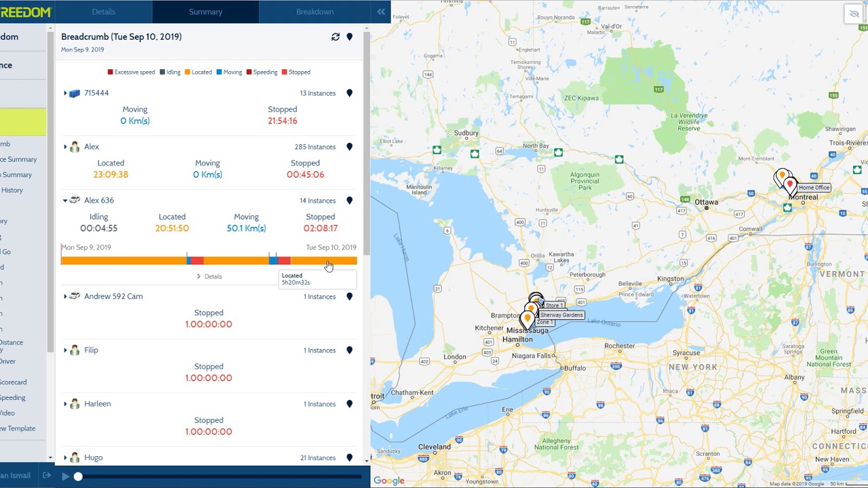Expand the Alex row
The width and height of the screenshot is (868, 488).
[x=65, y=146]
